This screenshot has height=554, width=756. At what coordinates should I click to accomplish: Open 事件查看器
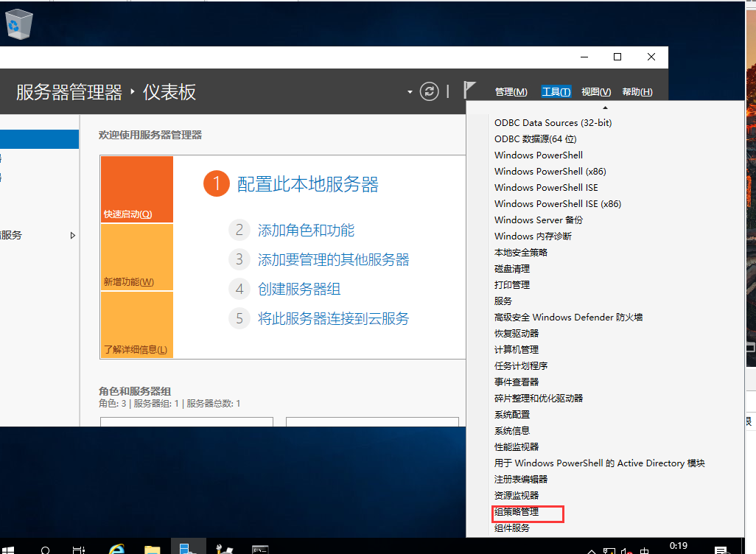pos(517,382)
